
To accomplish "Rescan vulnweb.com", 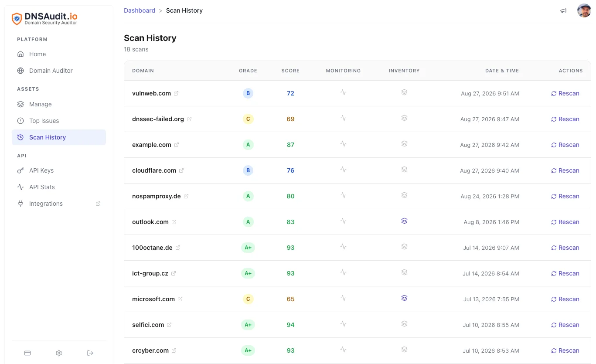I will (565, 93).
